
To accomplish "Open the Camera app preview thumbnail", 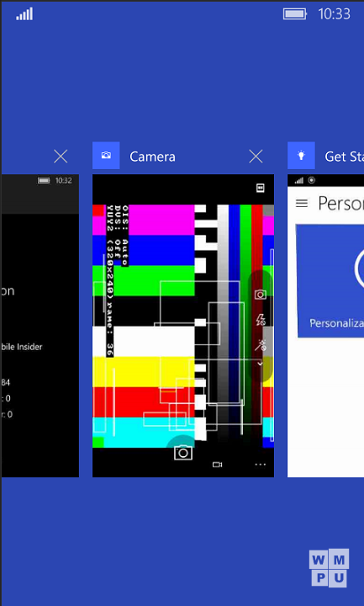I will pos(183,326).
